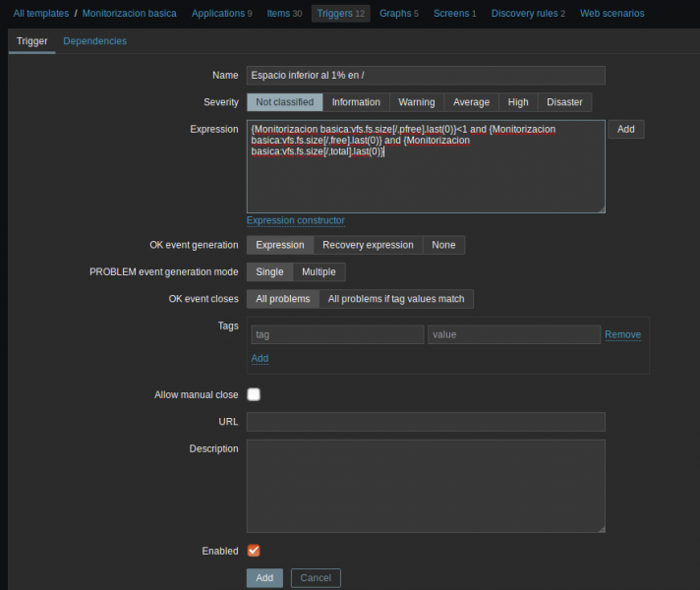Screen dimensions: 700x590
Task: Set PROBLEM event generation mode to Multiple
Action: [318, 272]
